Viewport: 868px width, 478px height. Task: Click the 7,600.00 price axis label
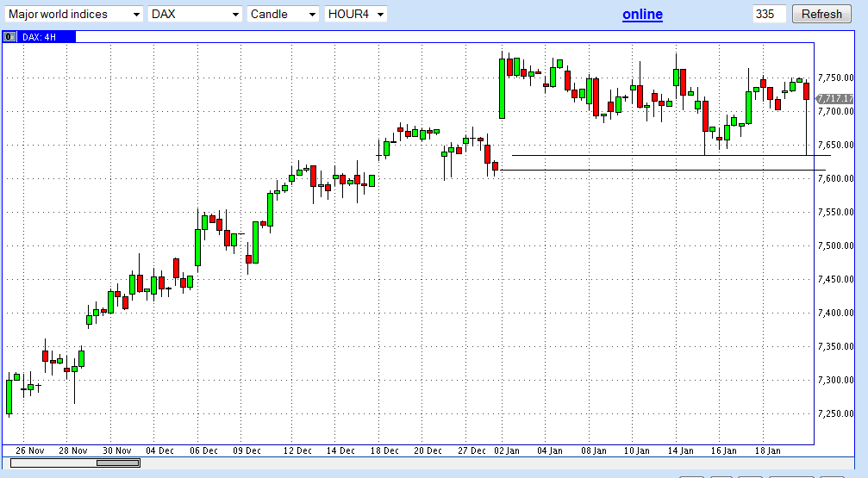pos(835,178)
